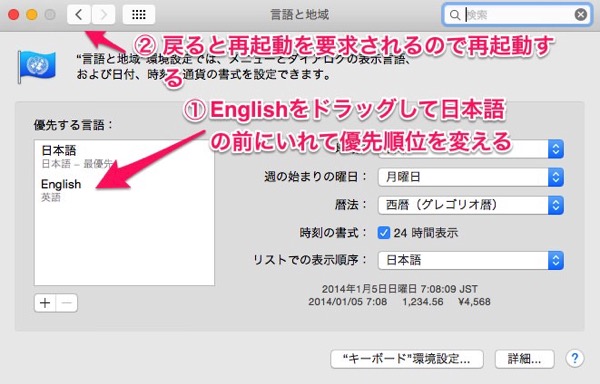Clear the search field with X icon
The image size is (600, 384).
580,15
